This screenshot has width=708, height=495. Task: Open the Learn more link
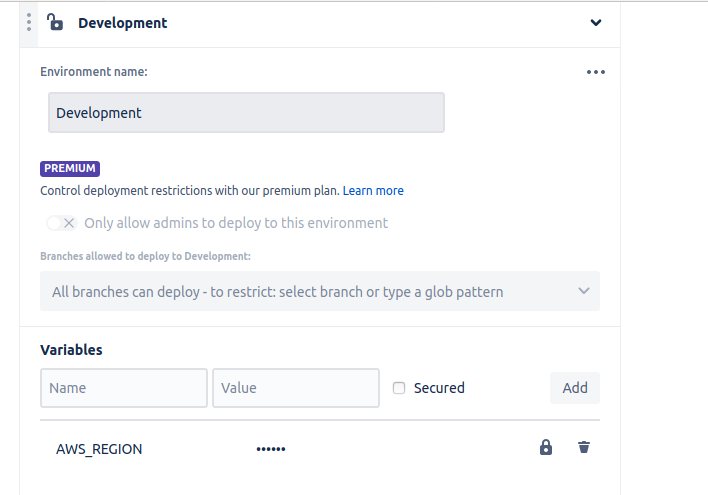tap(373, 191)
